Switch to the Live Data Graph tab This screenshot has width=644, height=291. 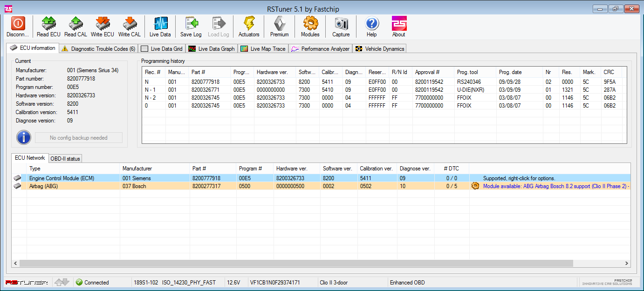coord(212,49)
